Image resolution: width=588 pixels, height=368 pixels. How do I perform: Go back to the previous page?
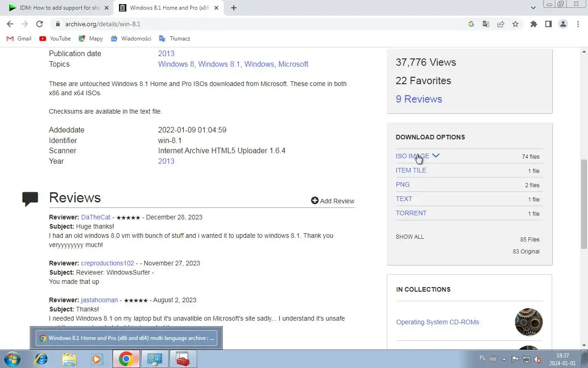pyautogui.click(x=10, y=24)
